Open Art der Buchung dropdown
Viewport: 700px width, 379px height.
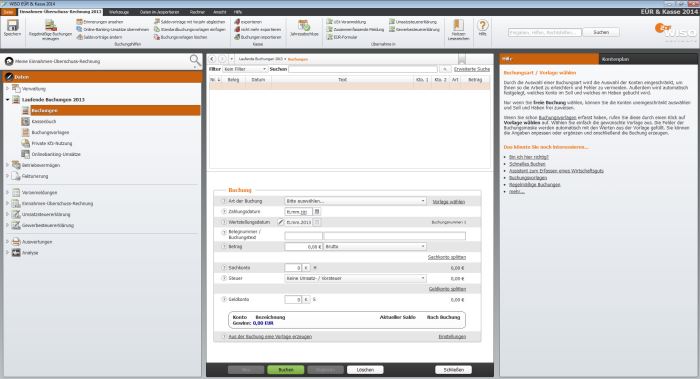(355, 201)
